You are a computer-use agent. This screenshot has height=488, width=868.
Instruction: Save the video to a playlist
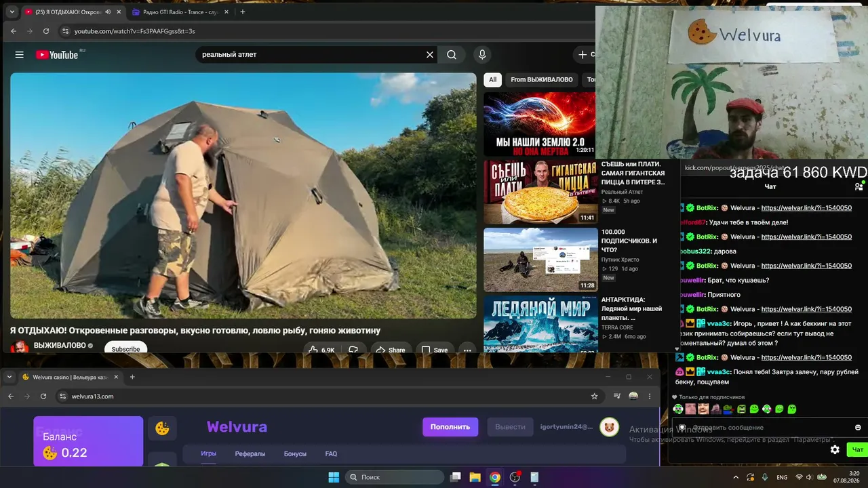coord(435,350)
